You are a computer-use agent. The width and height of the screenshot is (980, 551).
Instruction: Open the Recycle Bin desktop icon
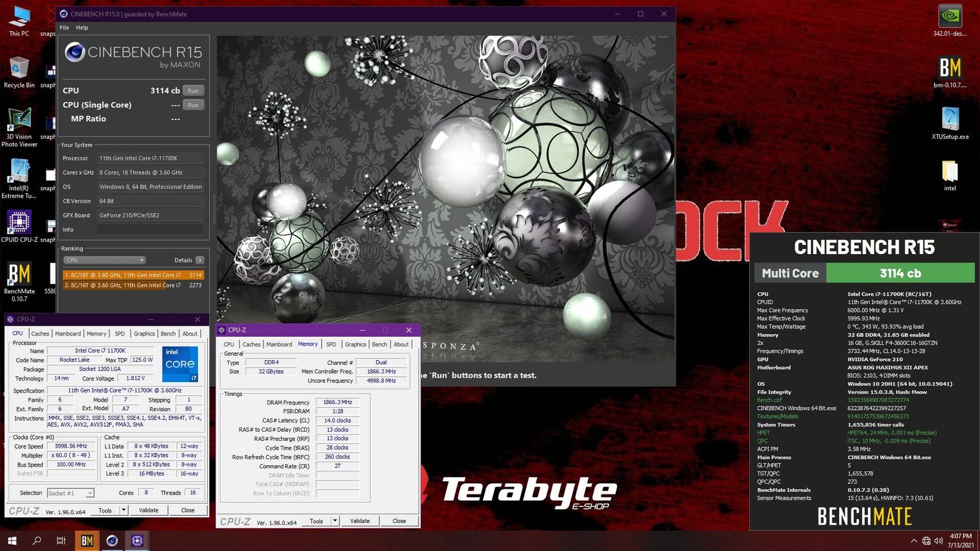pyautogui.click(x=19, y=69)
